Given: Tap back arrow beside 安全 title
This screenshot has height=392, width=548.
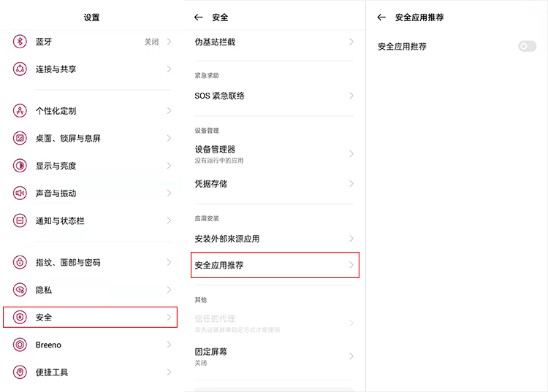Looking at the screenshot, I should (x=198, y=17).
